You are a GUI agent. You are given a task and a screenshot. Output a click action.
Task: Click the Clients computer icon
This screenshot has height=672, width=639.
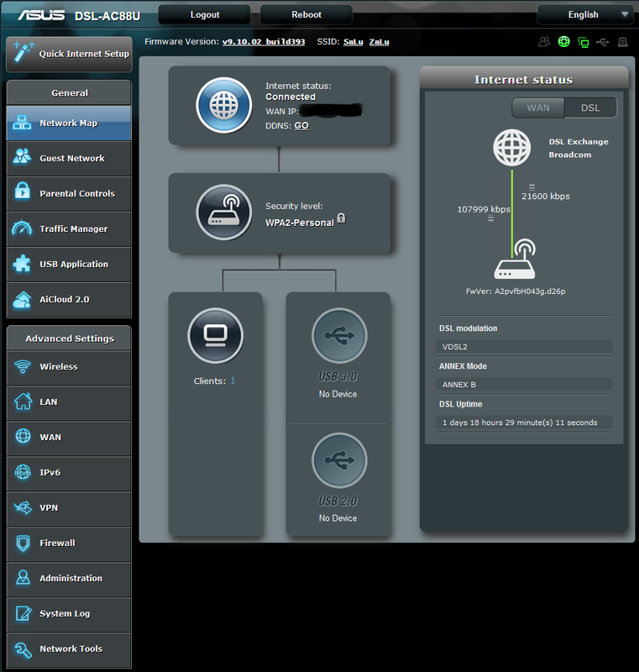click(x=216, y=335)
